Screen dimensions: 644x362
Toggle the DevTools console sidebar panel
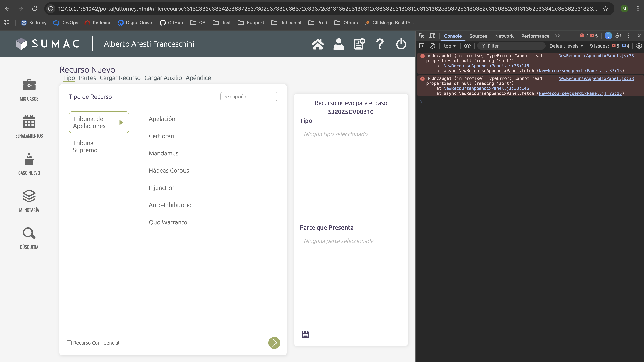(422, 46)
